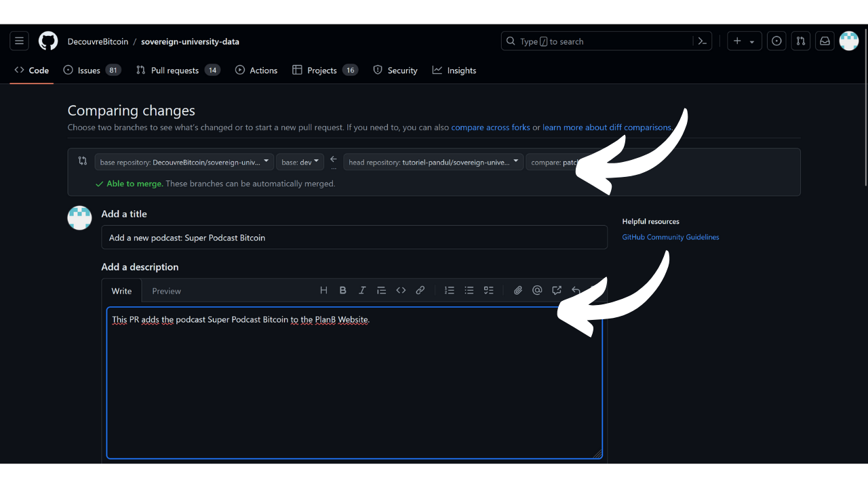The width and height of the screenshot is (868, 488).
Task: Click the pull request title field
Action: (354, 237)
